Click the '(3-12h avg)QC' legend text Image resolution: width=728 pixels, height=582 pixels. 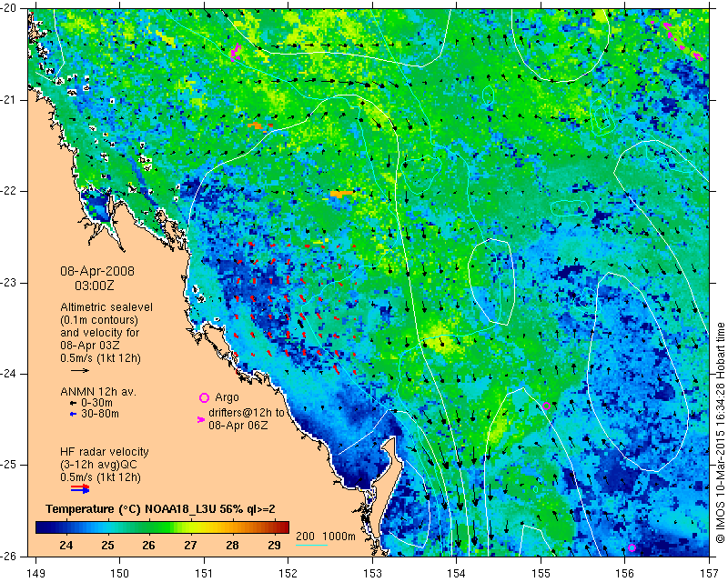point(98,465)
